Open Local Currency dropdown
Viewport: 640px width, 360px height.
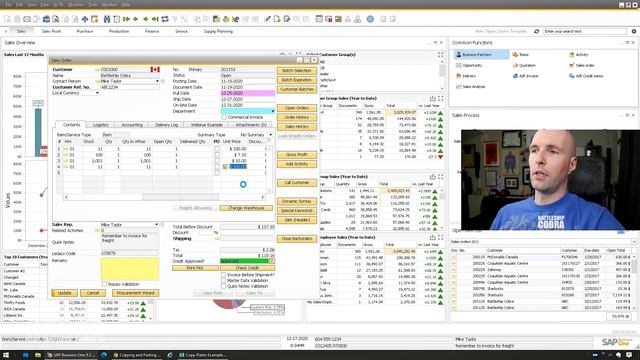pos(97,93)
